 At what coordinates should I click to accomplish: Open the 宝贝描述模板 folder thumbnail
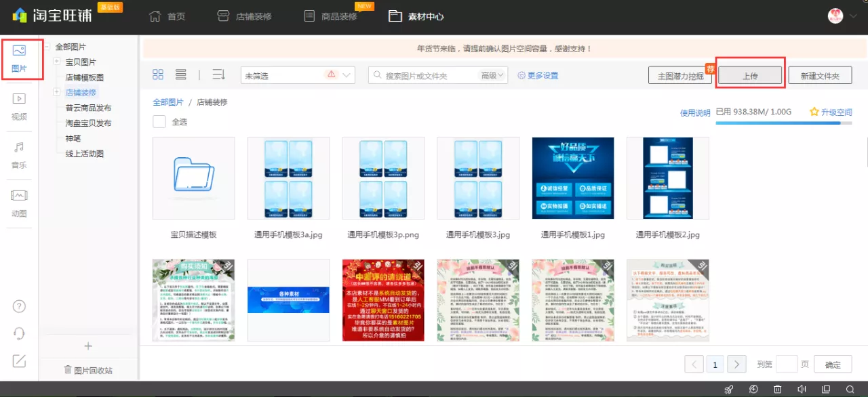point(193,177)
